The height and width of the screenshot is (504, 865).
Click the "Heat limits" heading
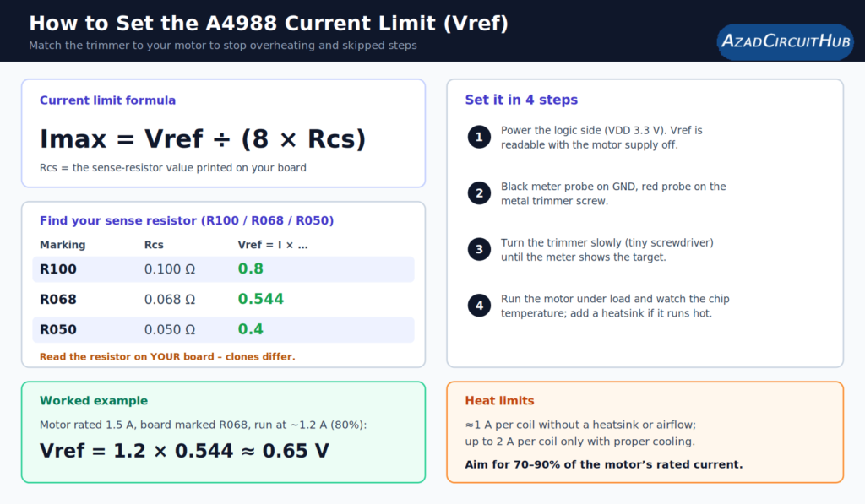point(500,401)
